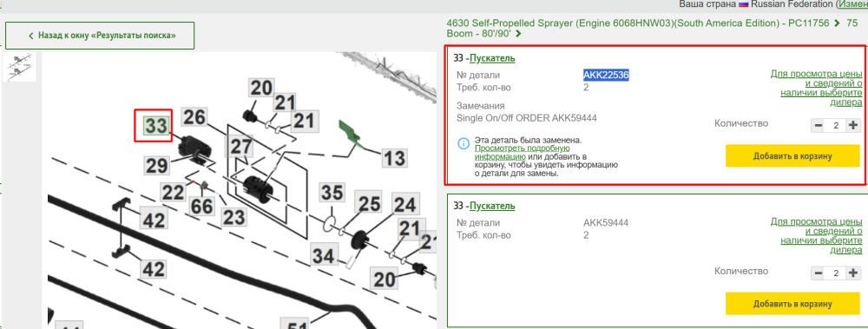Select callout number 35 on the diagram
The height and width of the screenshot is (329, 868).
(332, 194)
